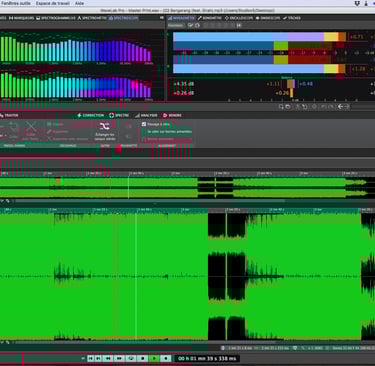
Task: Click the playback cursor position in overview waveform
Action: 129,187
